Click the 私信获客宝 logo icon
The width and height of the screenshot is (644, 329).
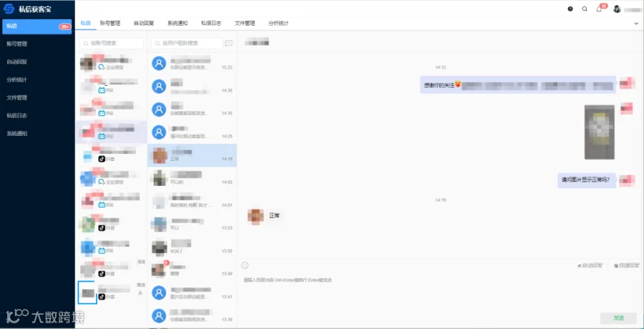[9, 8]
